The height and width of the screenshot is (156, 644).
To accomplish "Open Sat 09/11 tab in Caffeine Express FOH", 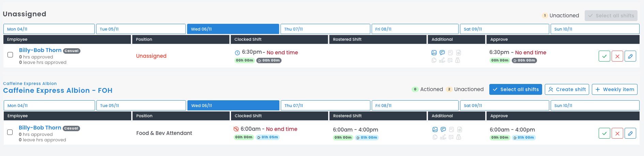I will tap(504, 105).
